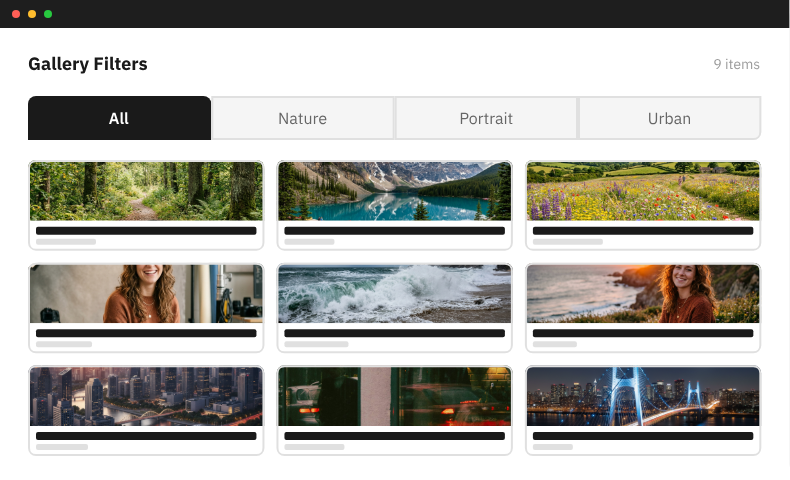Open the Urban filter tab
Viewport: 790px width, 480px height.
coord(669,118)
